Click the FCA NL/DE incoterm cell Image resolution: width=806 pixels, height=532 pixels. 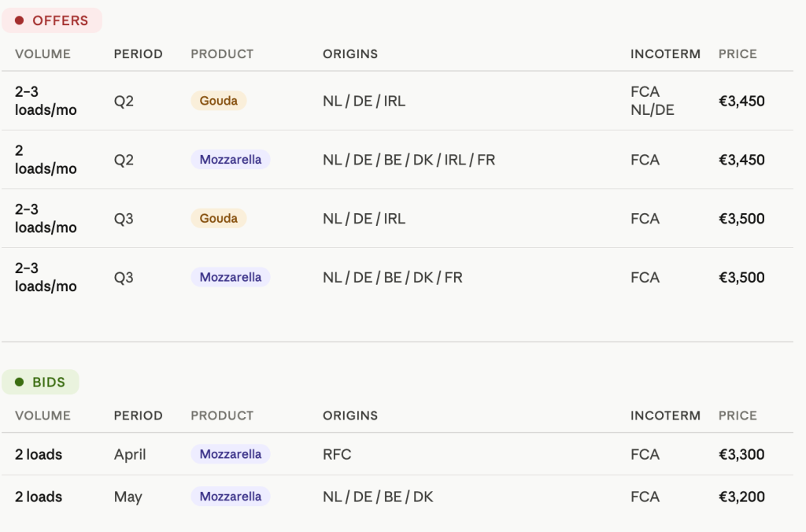[x=653, y=101]
